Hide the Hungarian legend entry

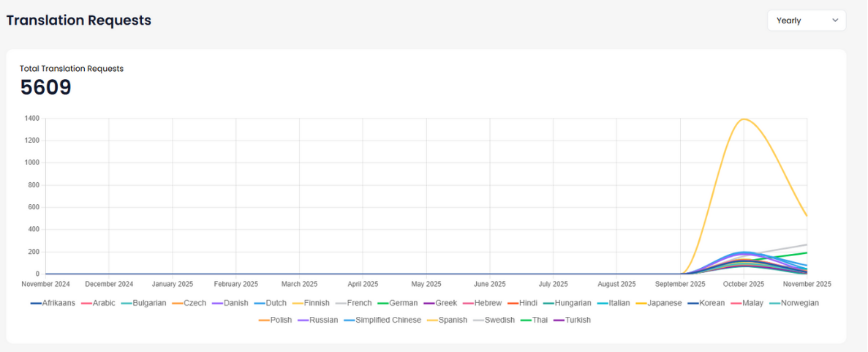(x=567, y=303)
